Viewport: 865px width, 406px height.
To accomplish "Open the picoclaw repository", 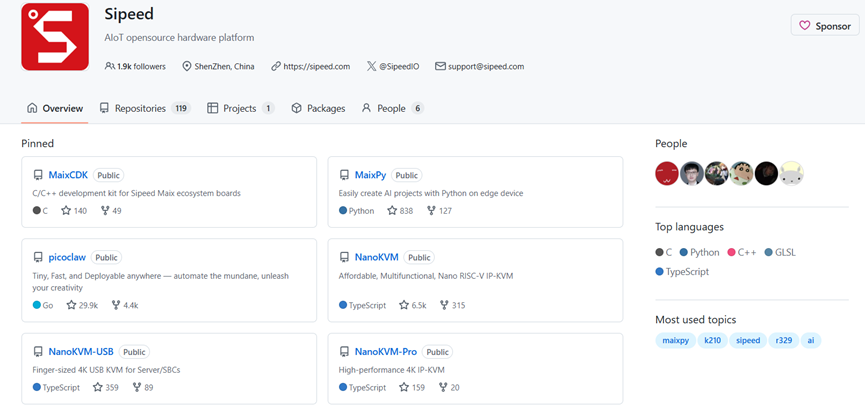I will 67,258.
